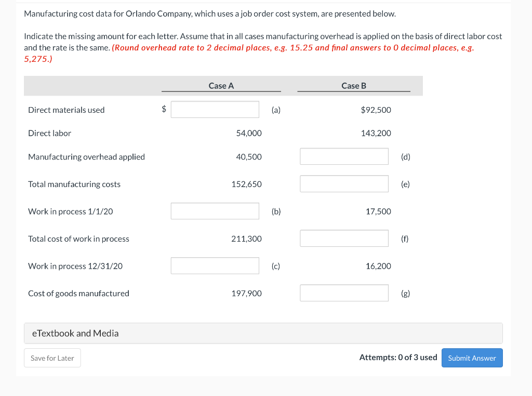
Task: Click the 17,500 Work in process value for Case B
Action: [x=377, y=211]
